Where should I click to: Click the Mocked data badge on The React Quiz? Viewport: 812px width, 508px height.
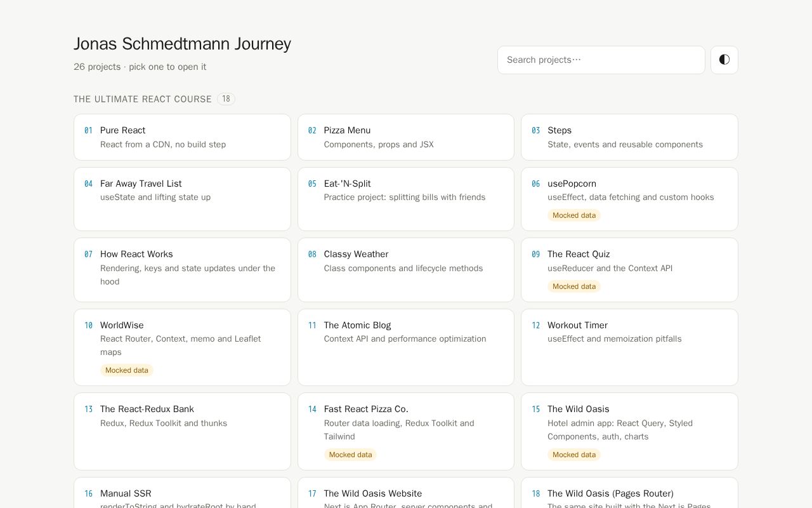[x=574, y=286]
